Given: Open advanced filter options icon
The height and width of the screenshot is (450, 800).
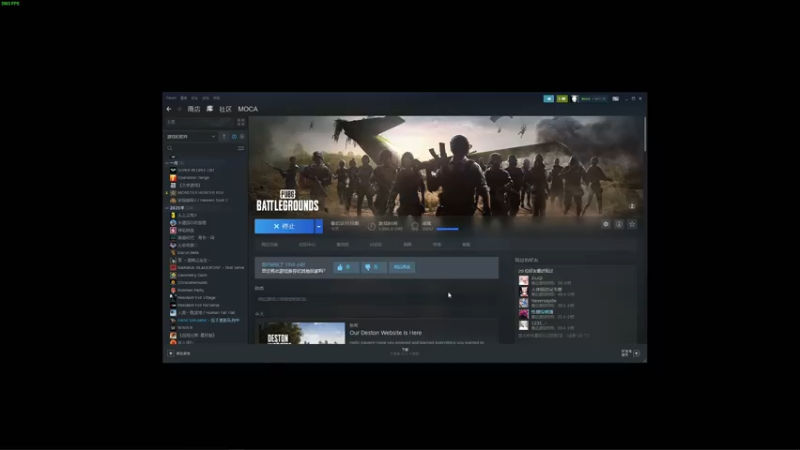Looking at the screenshot, I should coord(241,148).
